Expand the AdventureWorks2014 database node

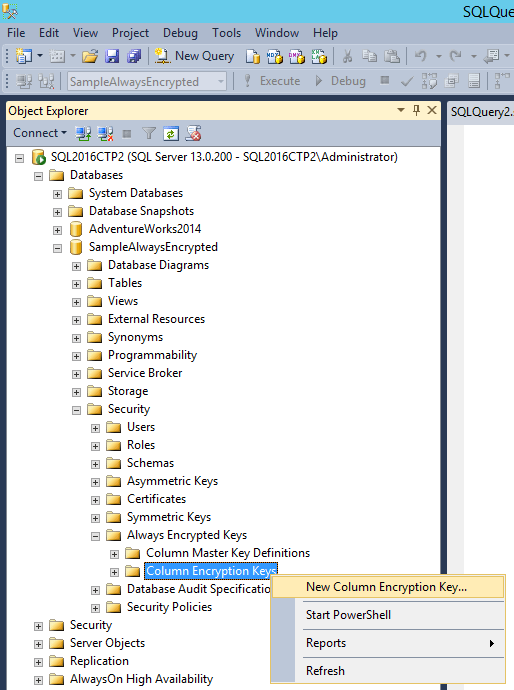58,230
